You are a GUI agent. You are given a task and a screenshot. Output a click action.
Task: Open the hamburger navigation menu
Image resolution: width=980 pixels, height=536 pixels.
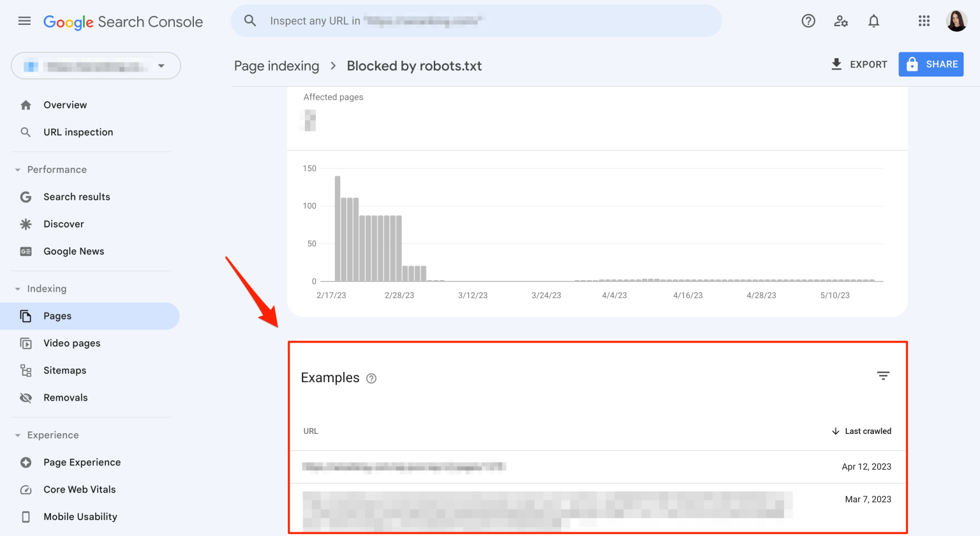pyautogui.click(x=24, y=20)
